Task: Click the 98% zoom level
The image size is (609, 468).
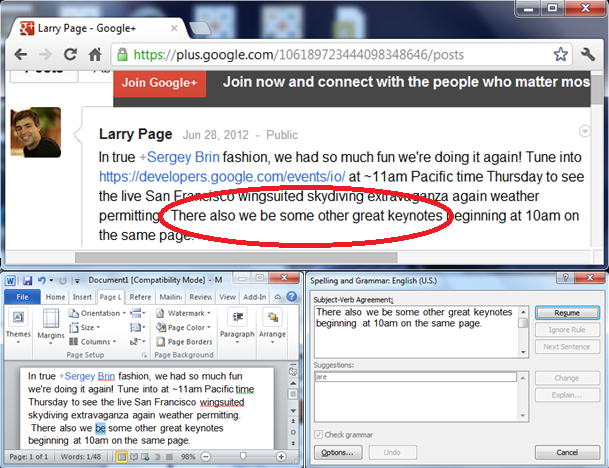Action: tap(188, 457)
